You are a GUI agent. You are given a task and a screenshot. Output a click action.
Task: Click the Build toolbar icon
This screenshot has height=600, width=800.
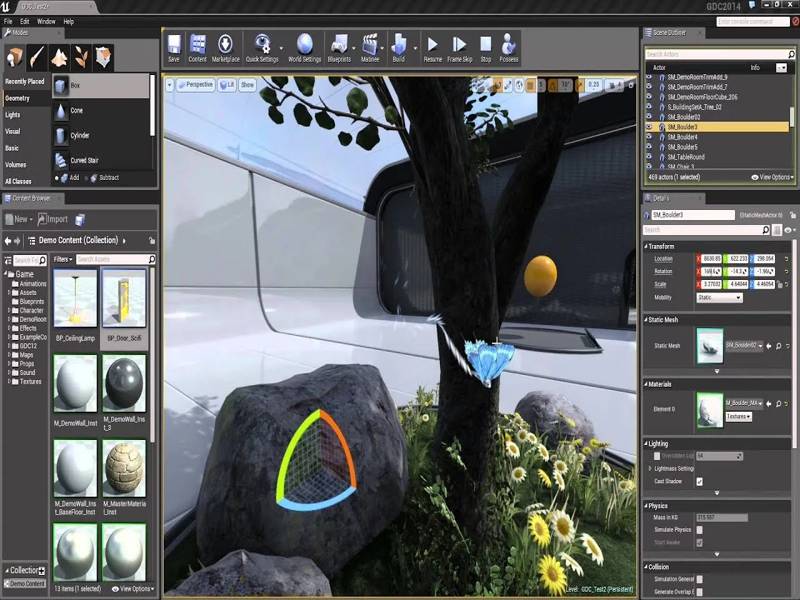click(x=399, y=46)
